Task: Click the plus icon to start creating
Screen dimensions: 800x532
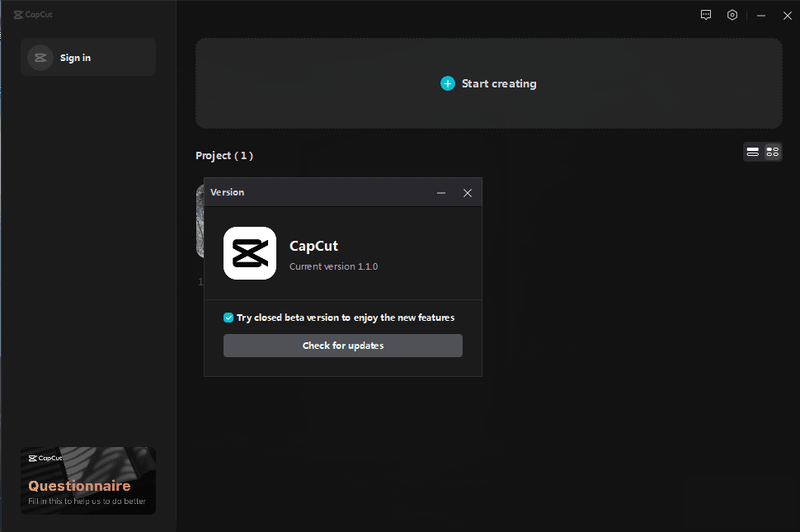Action: pyautogui.click(x=448, y=83)
